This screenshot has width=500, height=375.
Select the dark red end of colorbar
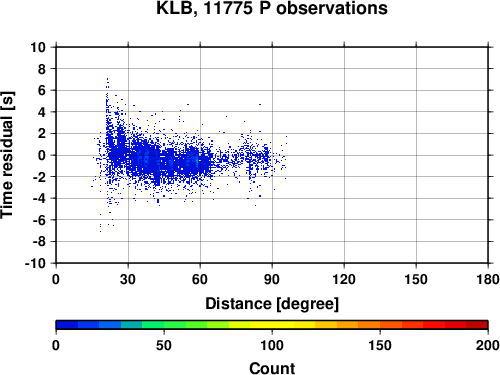[x=477, y=325]
